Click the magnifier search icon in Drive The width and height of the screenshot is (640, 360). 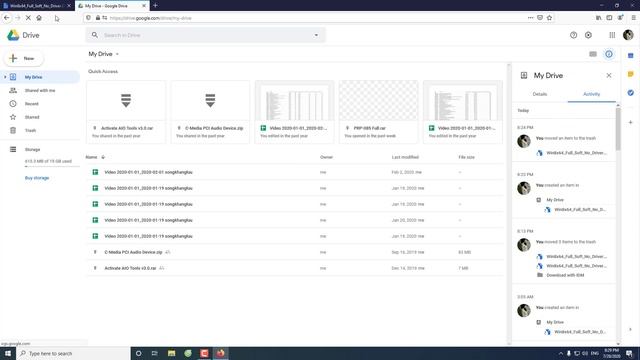point(95,35)
